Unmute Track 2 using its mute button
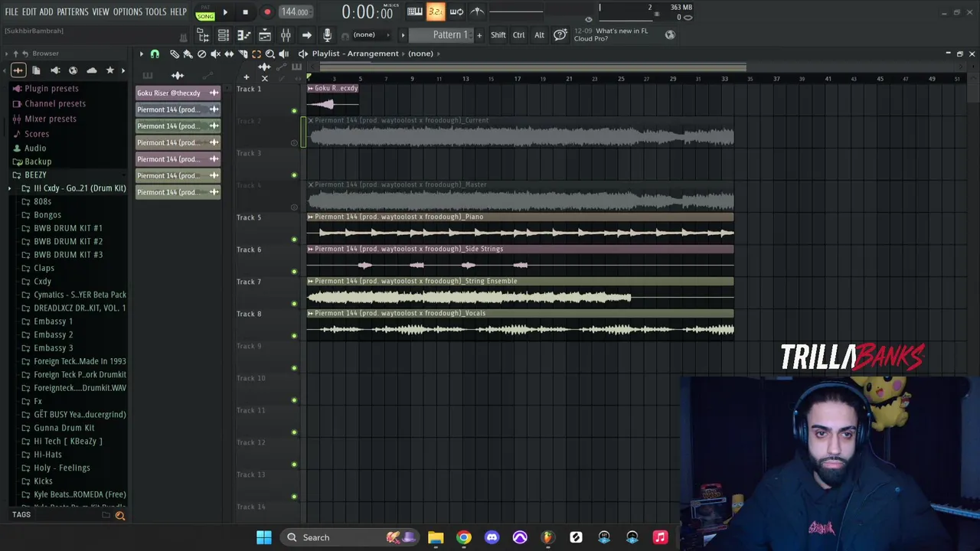 (x=294, y=143)
